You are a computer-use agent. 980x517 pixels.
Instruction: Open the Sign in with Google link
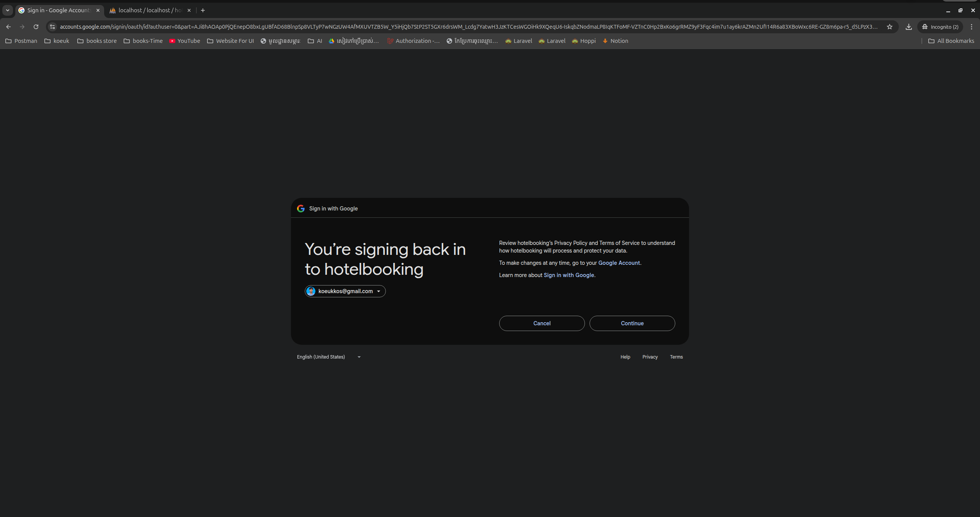point(569,275)
